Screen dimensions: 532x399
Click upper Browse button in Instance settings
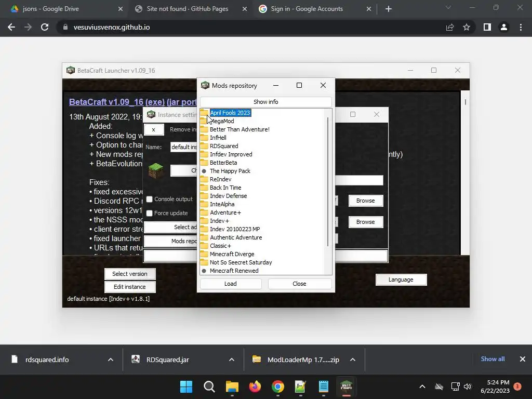coord(365,201)
